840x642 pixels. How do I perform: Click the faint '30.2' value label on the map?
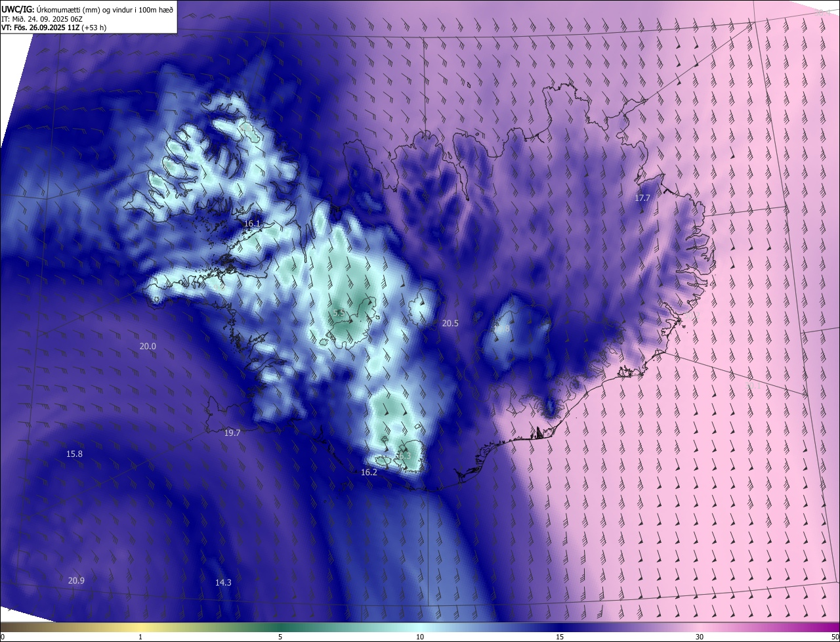pyautogui.click(x=692, y=315)
